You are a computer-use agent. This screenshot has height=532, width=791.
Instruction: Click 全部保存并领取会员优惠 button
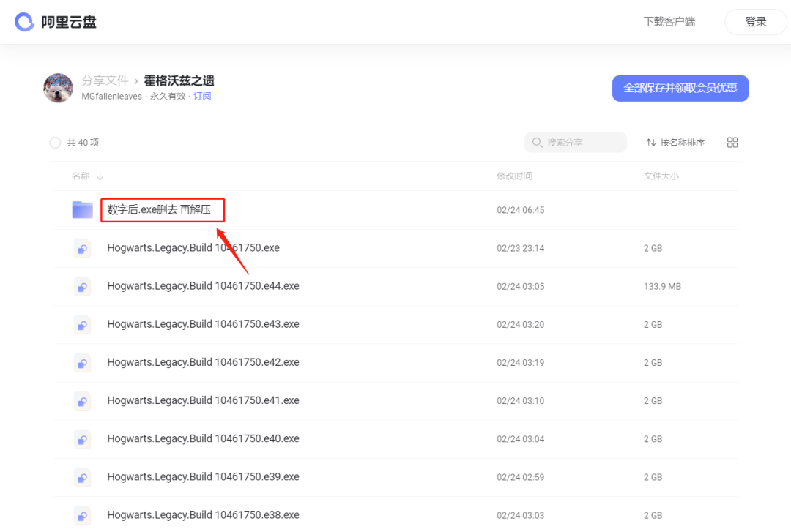(680, 89)
